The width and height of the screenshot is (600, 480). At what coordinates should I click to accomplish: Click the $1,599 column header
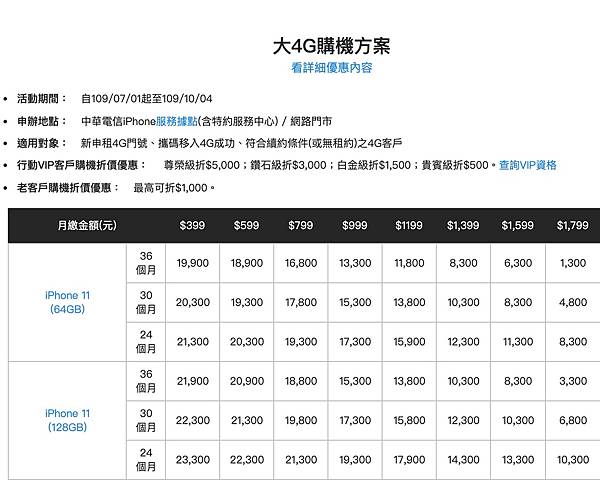(518, 225)
